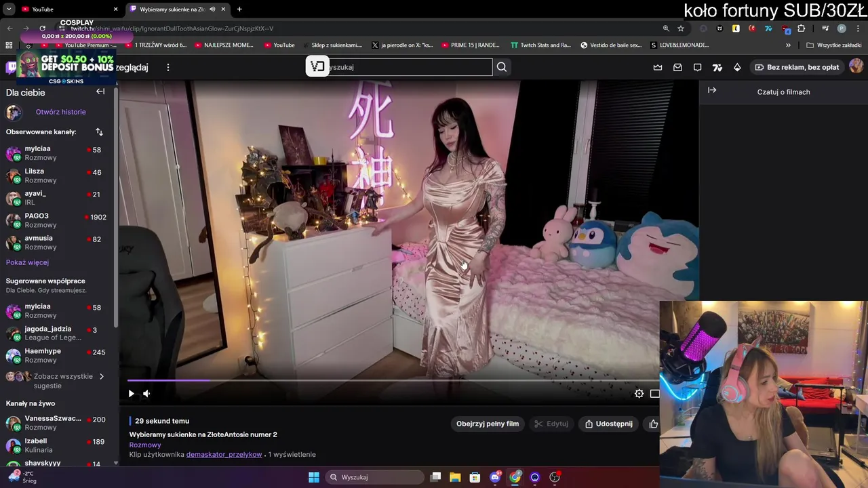Bookmark this page with the star icon

point(681,28)
